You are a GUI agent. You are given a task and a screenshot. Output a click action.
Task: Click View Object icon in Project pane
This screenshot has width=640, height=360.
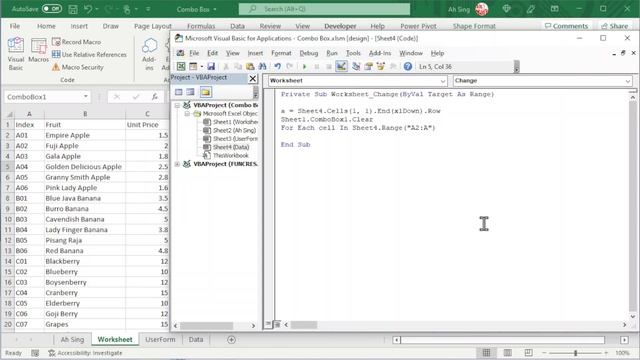click(191, 92)
